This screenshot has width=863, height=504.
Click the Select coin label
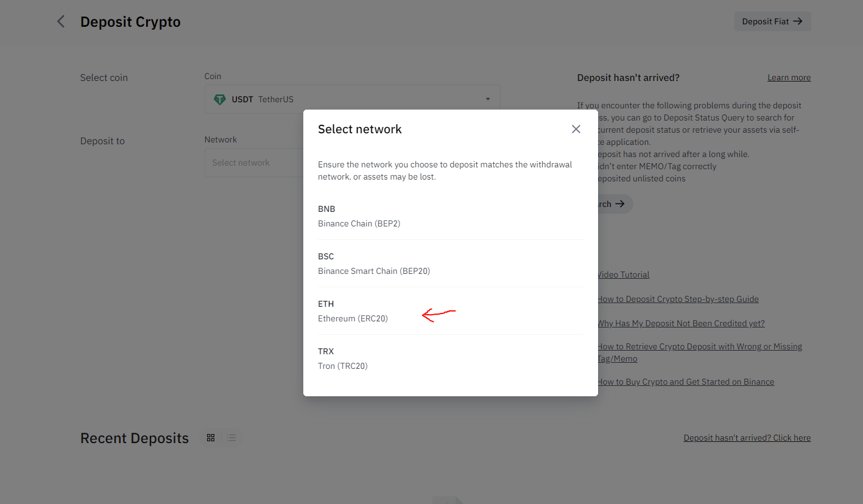[x=104, y=77]
